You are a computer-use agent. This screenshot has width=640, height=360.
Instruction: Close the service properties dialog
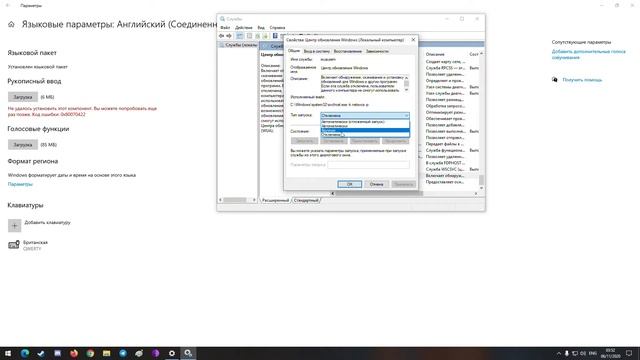coord(413,40)
